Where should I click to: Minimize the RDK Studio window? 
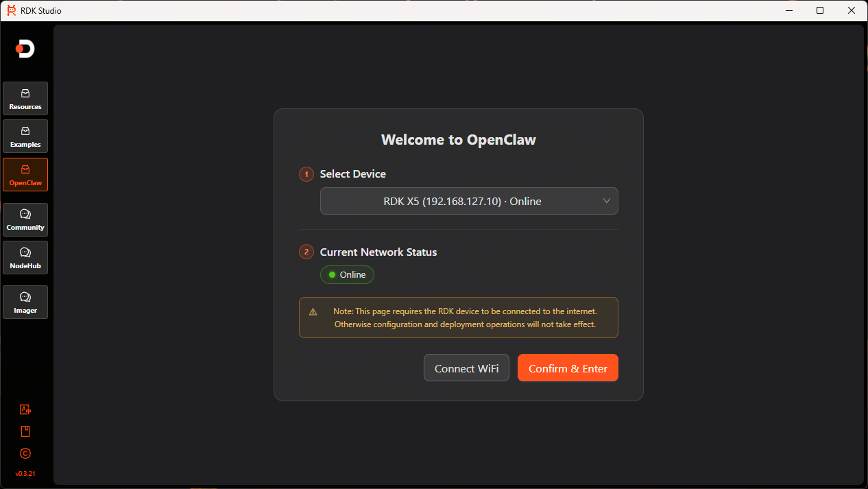click(789, 10)
